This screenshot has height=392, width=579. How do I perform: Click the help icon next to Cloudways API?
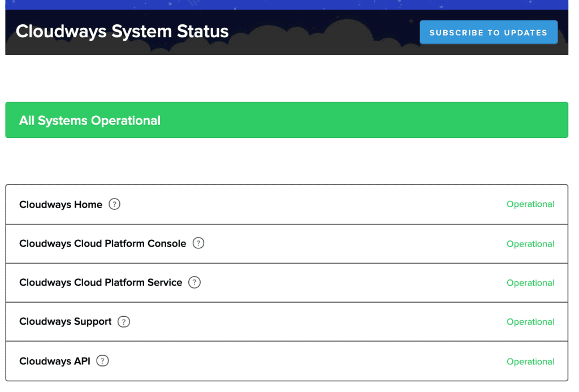(102, 360)
